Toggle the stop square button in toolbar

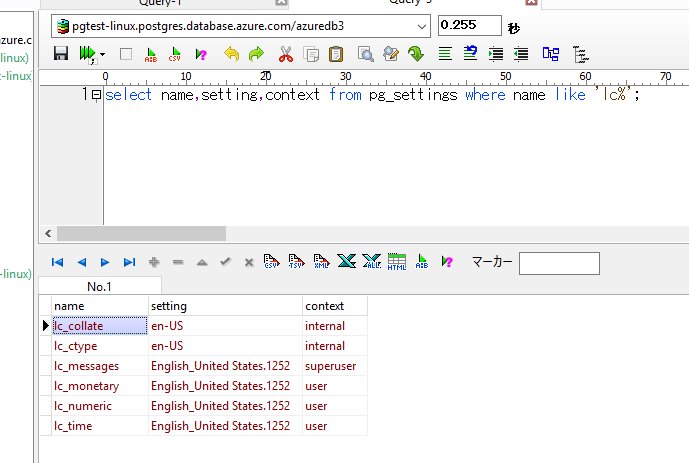point(125,54)
